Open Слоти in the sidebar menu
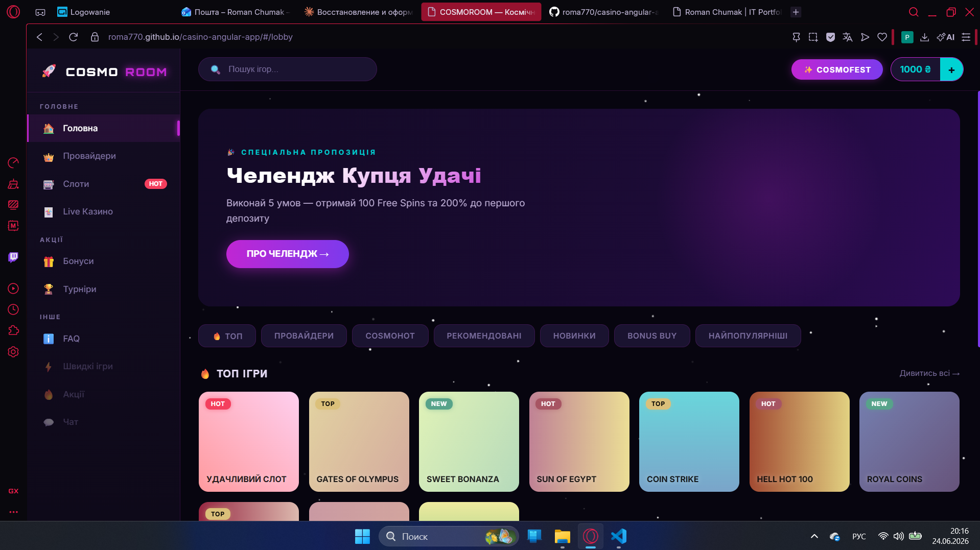Viewport: 980px width, 550px height. click(x=103, y=184)
